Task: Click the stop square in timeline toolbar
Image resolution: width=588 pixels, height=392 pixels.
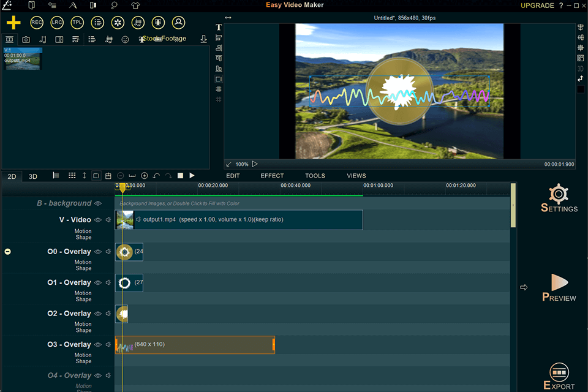Action: pyautogui.click(x=180, y=176)
